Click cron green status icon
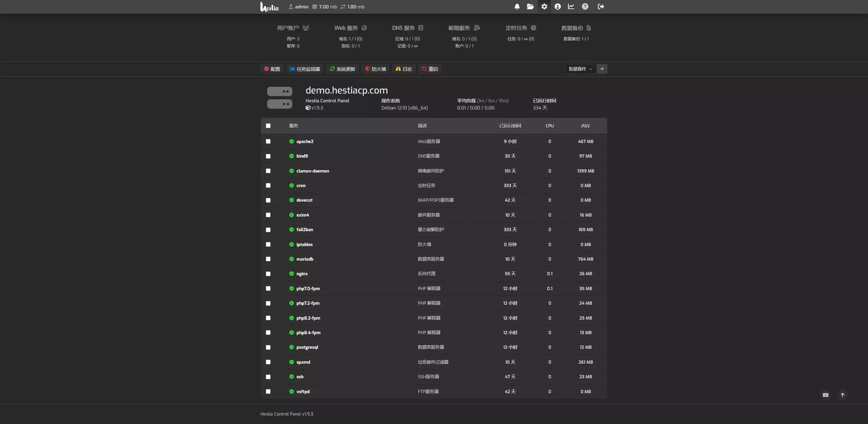868x424 pixels. (291, 185)
